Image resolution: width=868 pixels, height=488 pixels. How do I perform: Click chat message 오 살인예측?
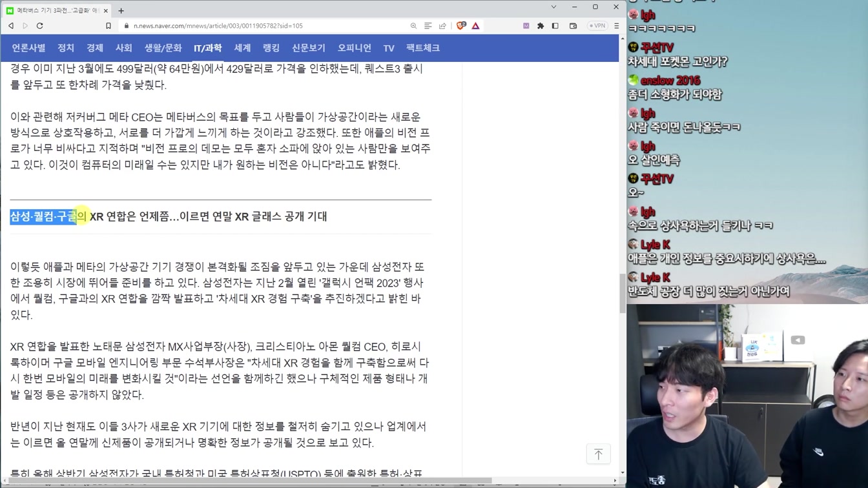click(654, 160)
